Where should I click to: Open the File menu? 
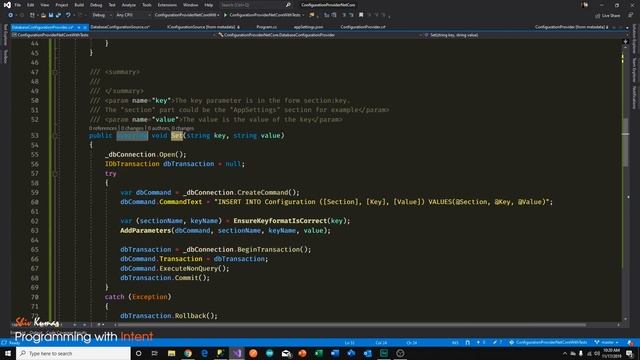18,5
